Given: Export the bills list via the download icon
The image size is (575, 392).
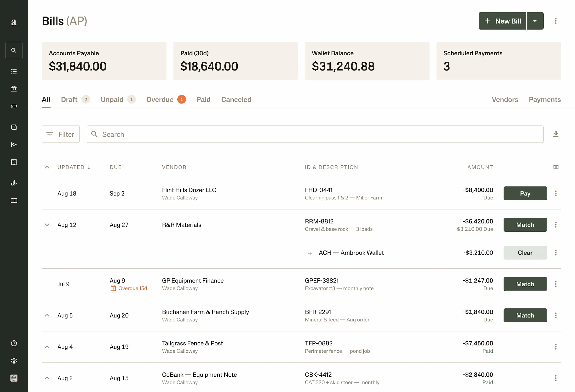Looking at the screenshot, I should 556,134.
